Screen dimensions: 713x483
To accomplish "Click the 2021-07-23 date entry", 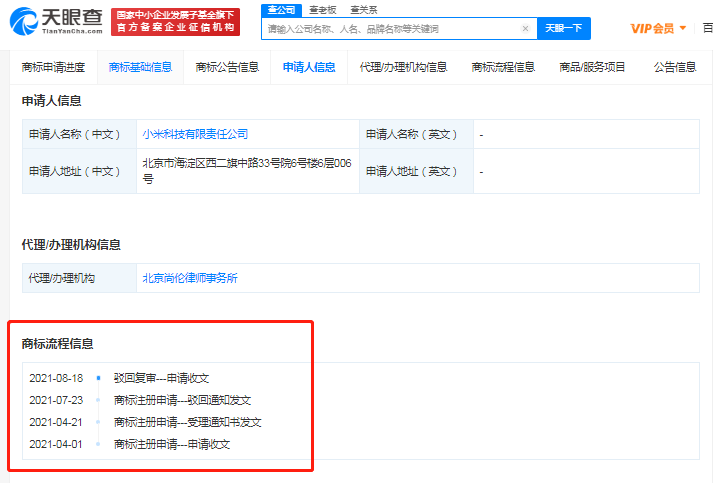I will coord(56,400).
